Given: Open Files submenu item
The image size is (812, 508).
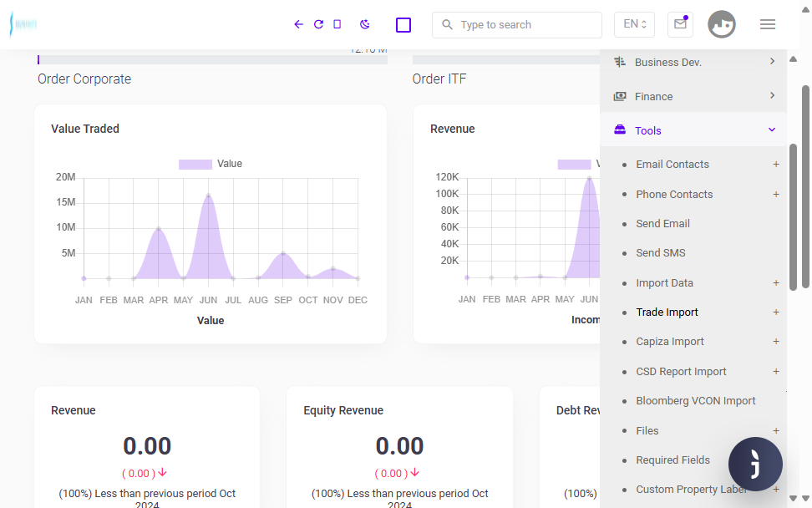Looking at the screenshot, I should pos(647,431).
